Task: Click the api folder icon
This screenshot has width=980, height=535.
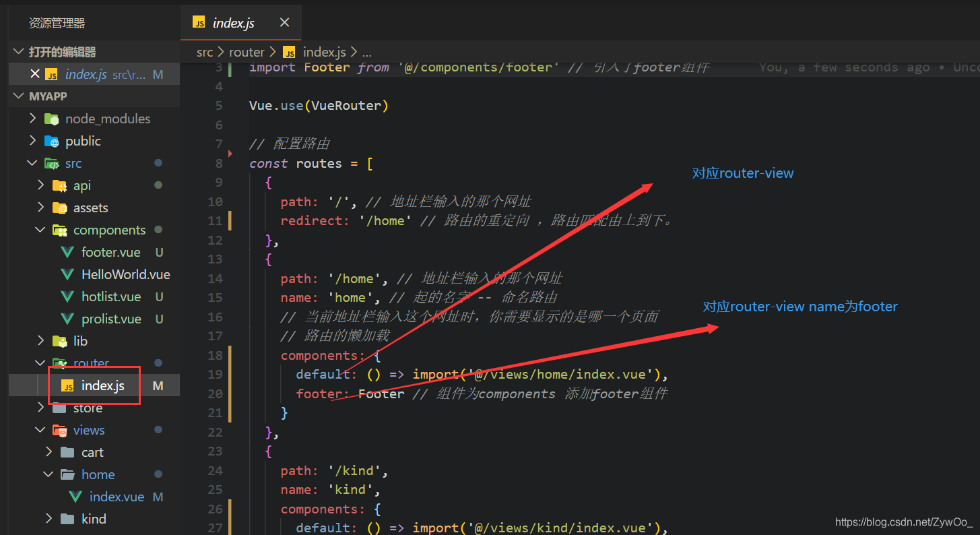Action: 60,185
